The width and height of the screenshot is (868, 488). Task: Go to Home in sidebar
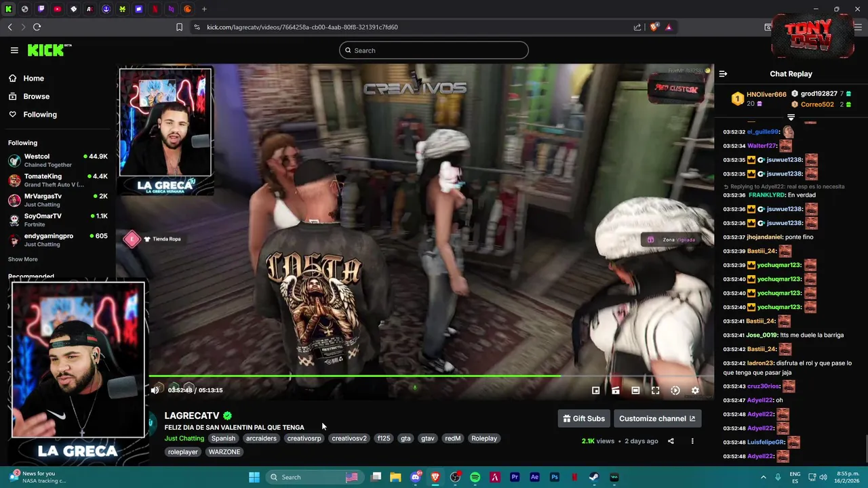pyautogui.click(x=26, y=78)
